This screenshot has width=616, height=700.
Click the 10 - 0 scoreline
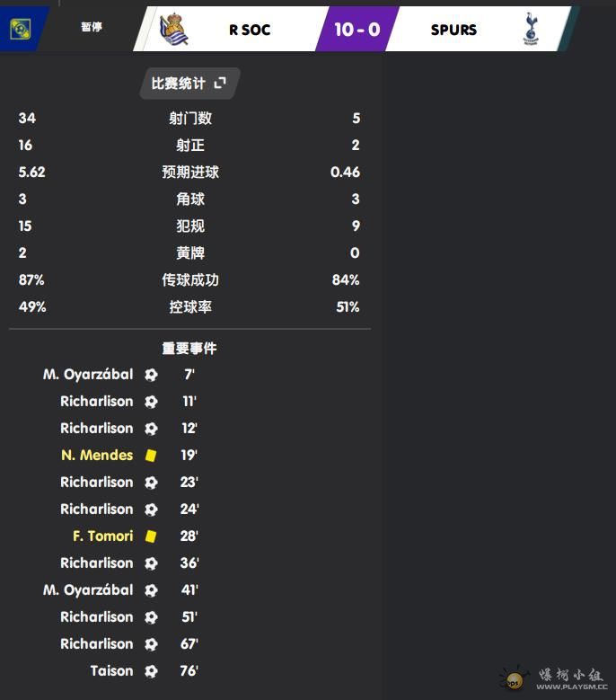[x=356, y=29]
